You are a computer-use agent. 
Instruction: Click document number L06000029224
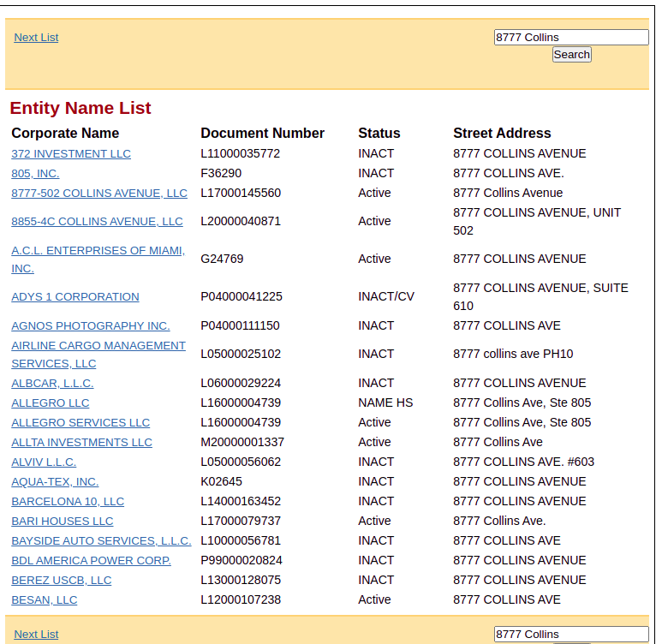[241, 383]
